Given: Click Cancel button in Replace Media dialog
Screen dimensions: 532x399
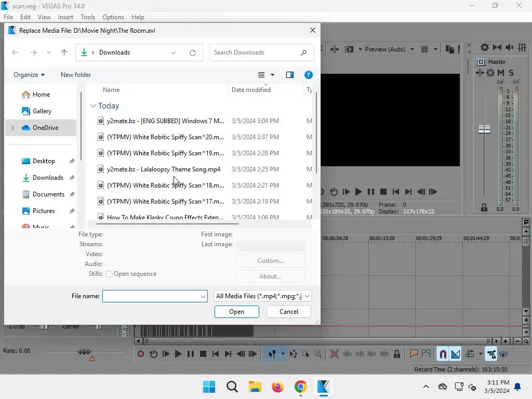Looking at the screenshot, I should click(289, 312).
